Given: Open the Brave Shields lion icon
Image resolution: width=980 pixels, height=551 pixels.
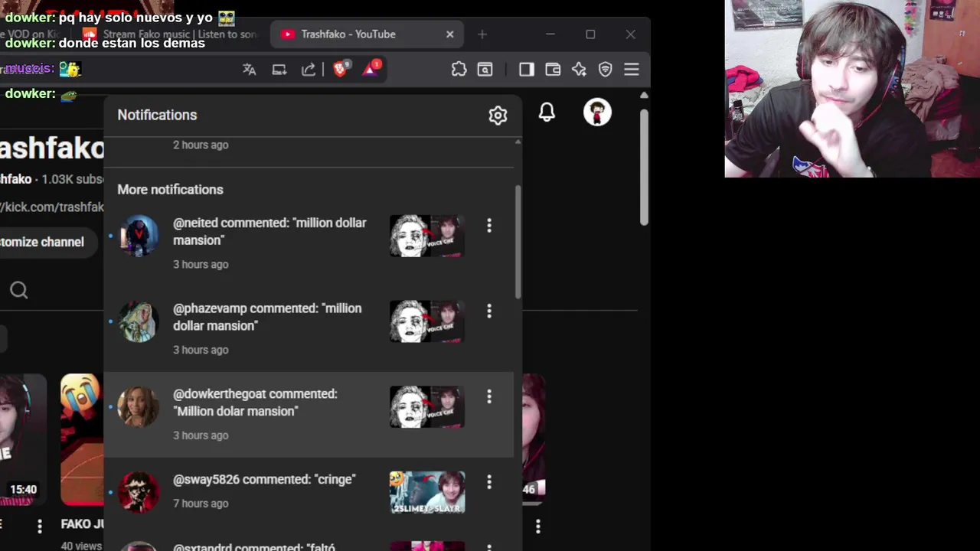Looking at the screenshot, I should 341,69.
